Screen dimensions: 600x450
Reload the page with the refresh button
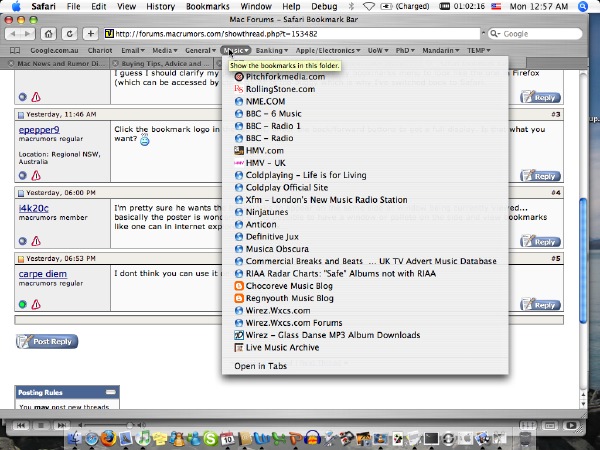pos(70,34)
